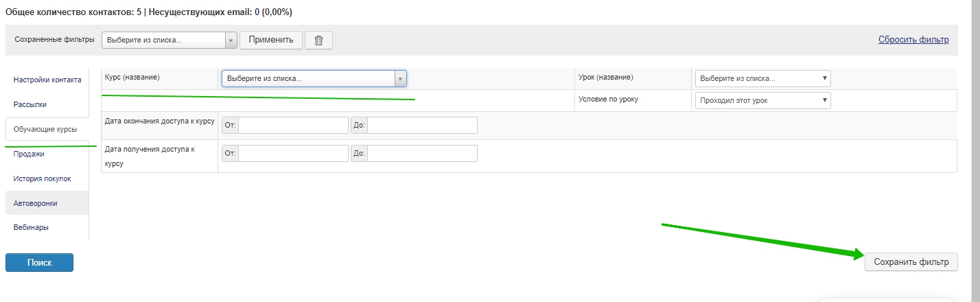Open the saved filters dropdown list
The image size is (980, 302).
point(169,40)
